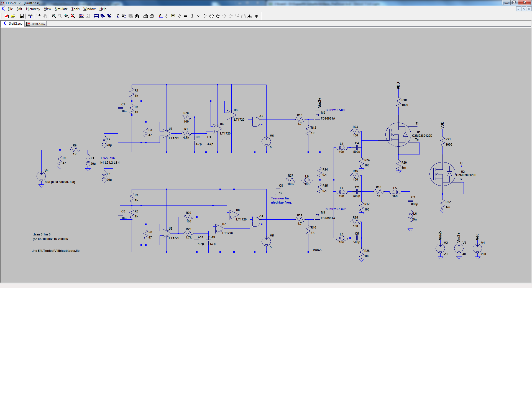Open the Hierarchy menu
Screen dimensions: 532x396
(x=33, y=9)
